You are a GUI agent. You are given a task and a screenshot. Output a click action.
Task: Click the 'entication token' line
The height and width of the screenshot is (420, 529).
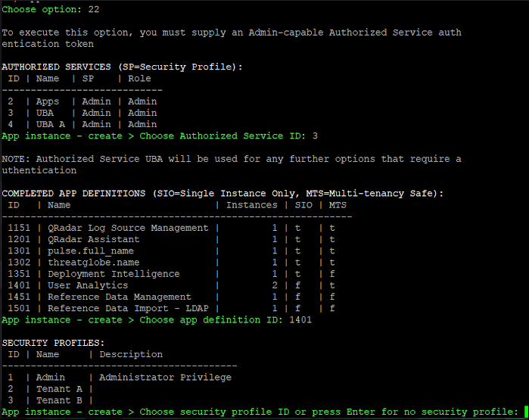(x=48, y=44)
